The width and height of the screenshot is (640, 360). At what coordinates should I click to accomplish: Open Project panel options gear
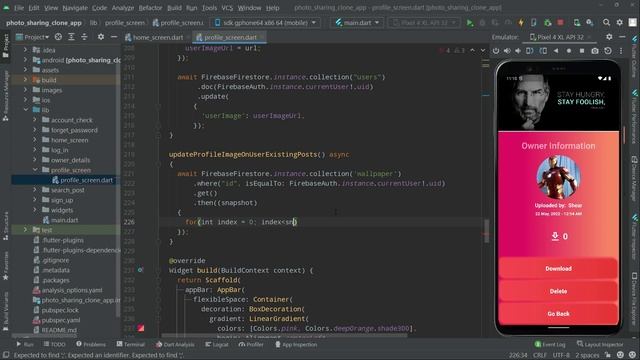pyautogui.click(x=101, y=37)
